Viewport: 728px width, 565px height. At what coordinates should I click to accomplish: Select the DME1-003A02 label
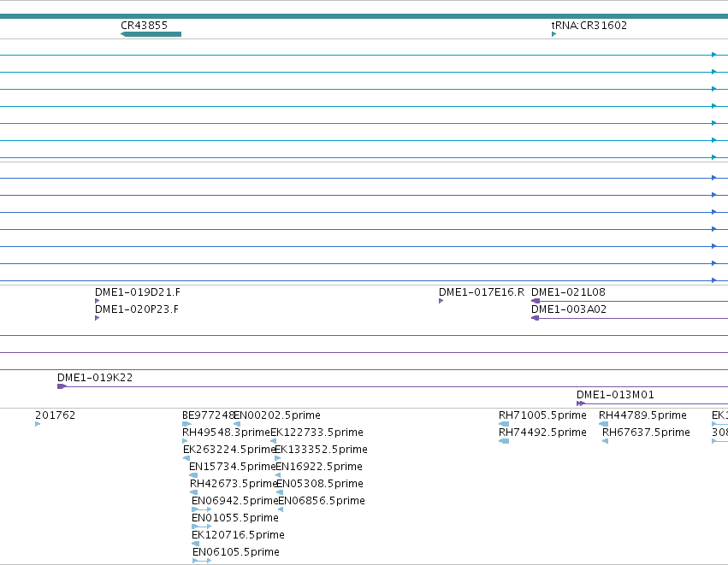569,309
